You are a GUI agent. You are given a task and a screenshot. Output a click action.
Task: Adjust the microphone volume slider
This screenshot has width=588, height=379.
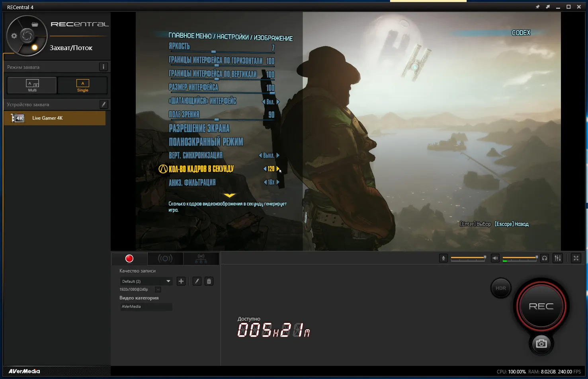[x=468, y=258]
